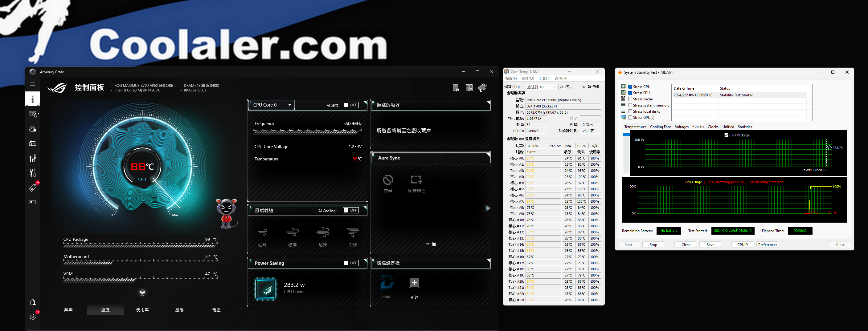
Task: Click the right arrow beside Aura Sync panel
Action: tap(488, 208)
